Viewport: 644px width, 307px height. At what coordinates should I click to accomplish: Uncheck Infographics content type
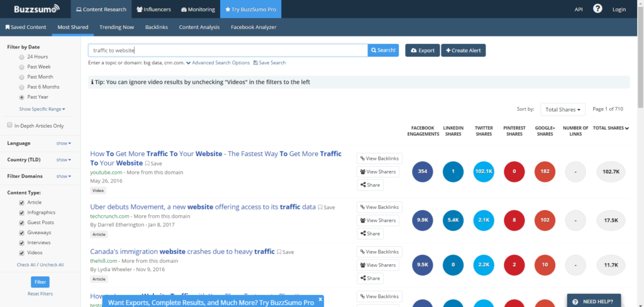22,213
